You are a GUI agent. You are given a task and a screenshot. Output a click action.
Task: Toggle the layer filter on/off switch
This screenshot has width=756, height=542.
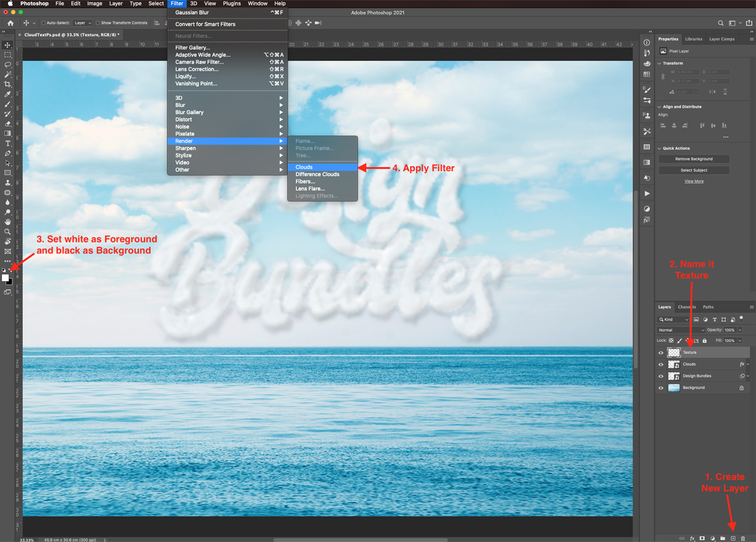[x=741, y=318]
